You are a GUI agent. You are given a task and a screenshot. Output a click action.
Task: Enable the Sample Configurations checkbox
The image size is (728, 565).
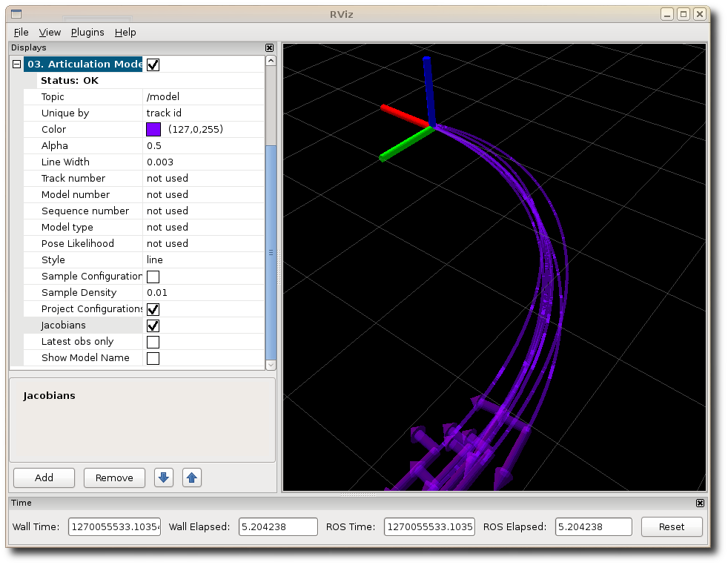pos(153,277)
